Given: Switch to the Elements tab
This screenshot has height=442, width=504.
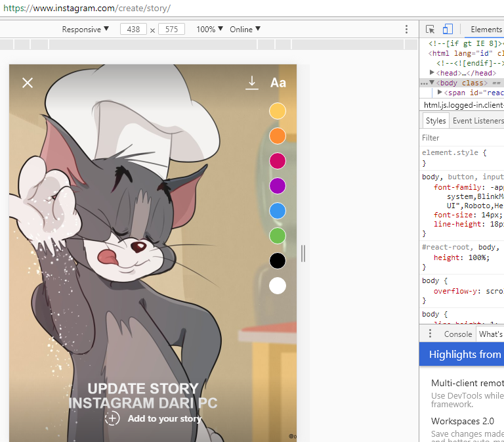Looking at the screenshot, I should point(486,30).
